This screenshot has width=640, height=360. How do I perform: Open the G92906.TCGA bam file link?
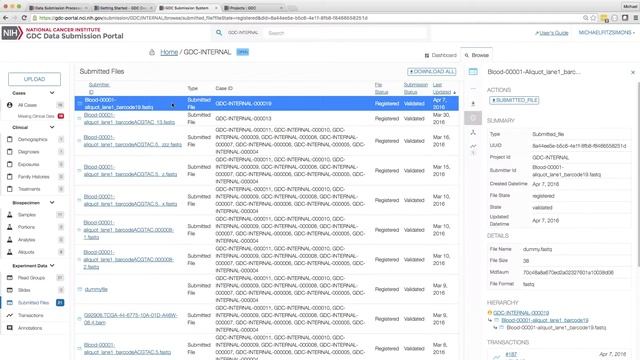coord(131,319)
